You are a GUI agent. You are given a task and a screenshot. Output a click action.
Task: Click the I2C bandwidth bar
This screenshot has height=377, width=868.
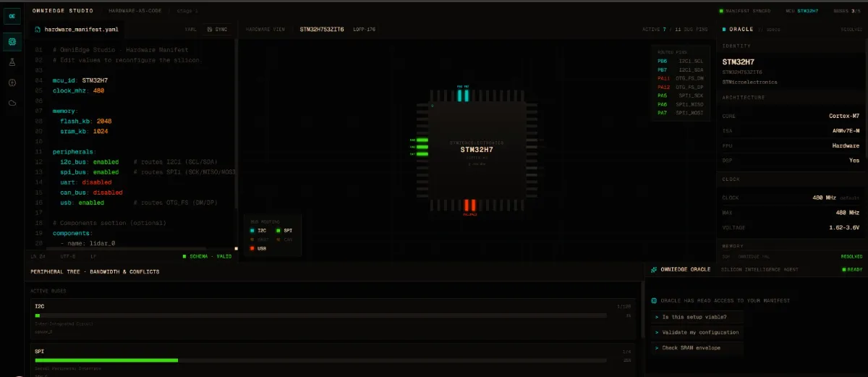pyautogui.click(x=321, y=315)
